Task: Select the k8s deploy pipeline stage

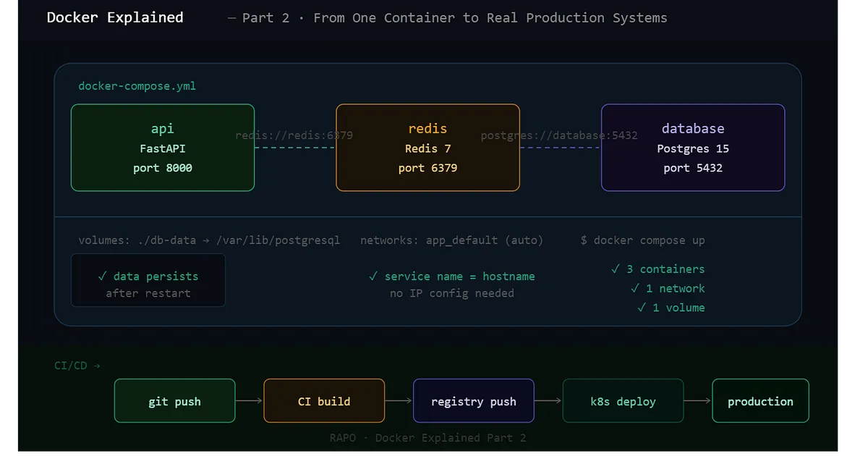Action: tap(623, 400)
